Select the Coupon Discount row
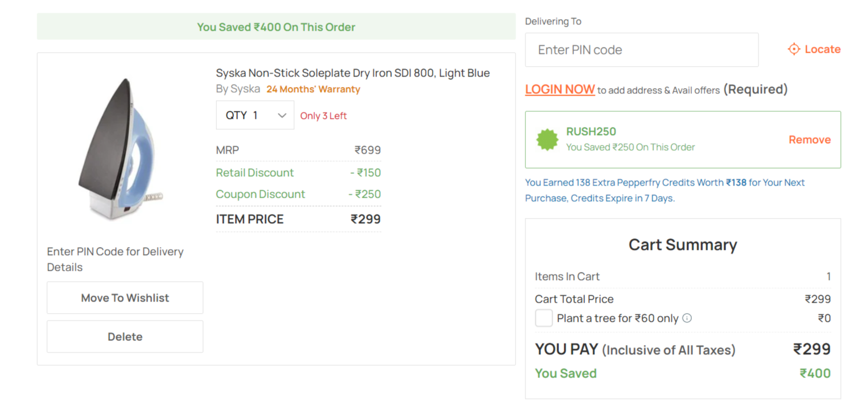 point(299,194)
